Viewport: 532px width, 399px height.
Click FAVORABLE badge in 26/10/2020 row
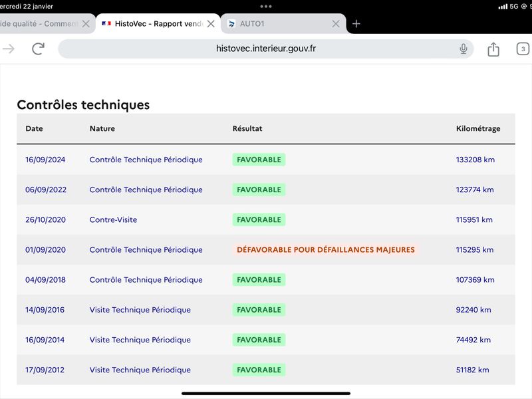(259, 220)
